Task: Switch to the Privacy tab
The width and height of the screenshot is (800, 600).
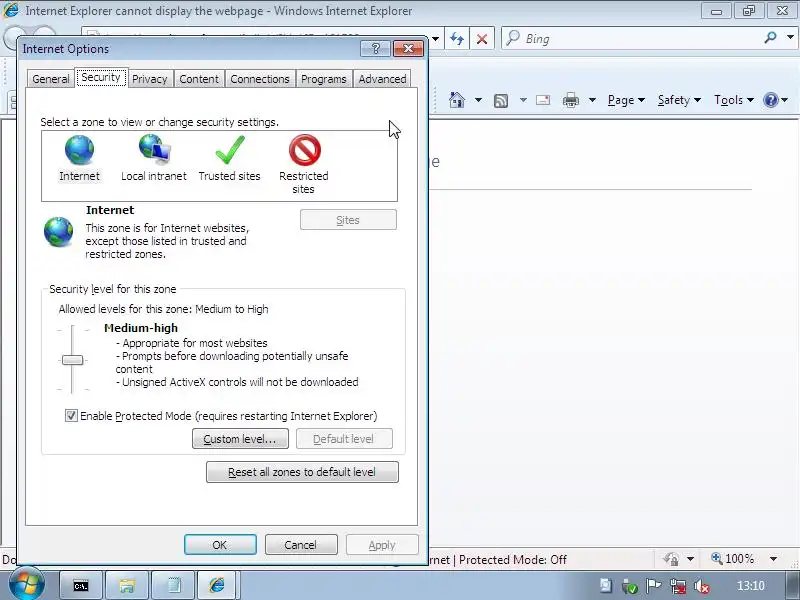Action: [x=149, y=79]
